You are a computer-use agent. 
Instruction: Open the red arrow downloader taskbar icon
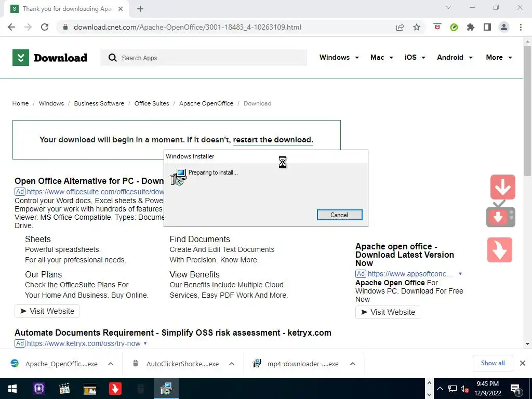(x=115, y=389)
